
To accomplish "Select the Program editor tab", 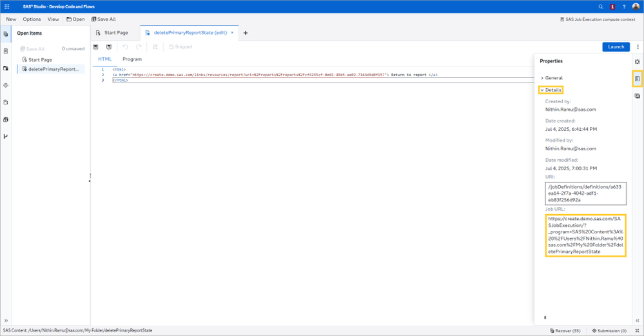I will [132, 59].
